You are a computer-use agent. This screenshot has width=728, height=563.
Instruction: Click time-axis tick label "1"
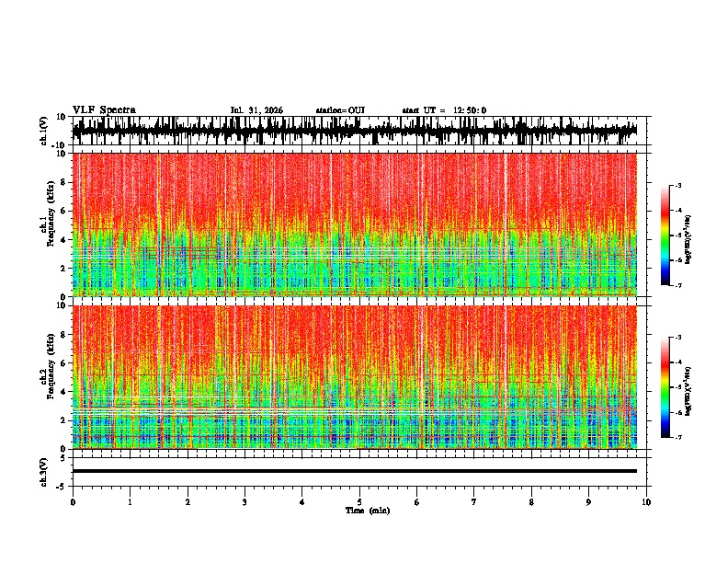coord(130,502)
